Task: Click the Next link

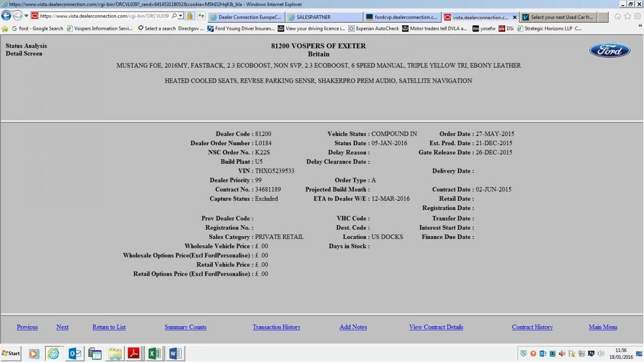Action: click(x=63, y=327)
